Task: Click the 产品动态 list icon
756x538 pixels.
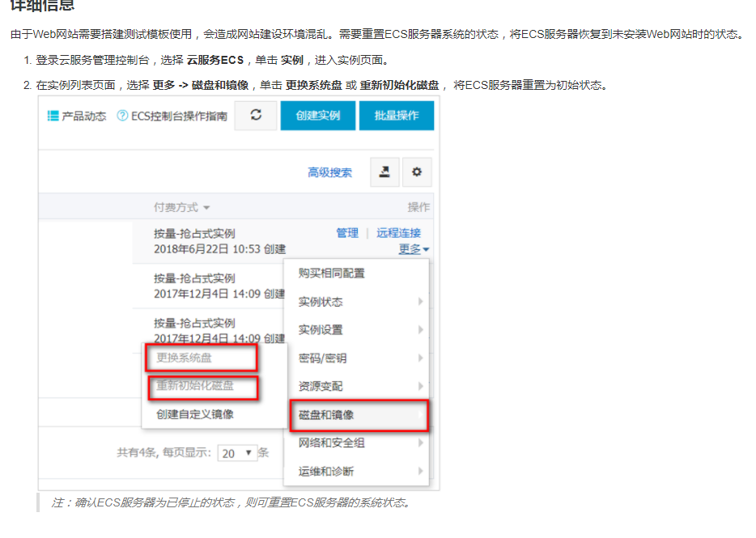Action: pyautogui.click(x=53, y=116)
